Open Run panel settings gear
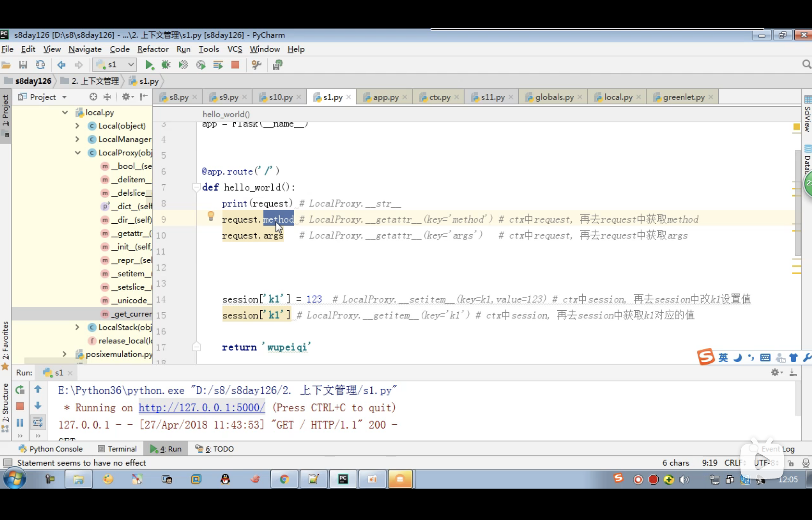This screenshot has height=520, width=812. coord(777,373)
